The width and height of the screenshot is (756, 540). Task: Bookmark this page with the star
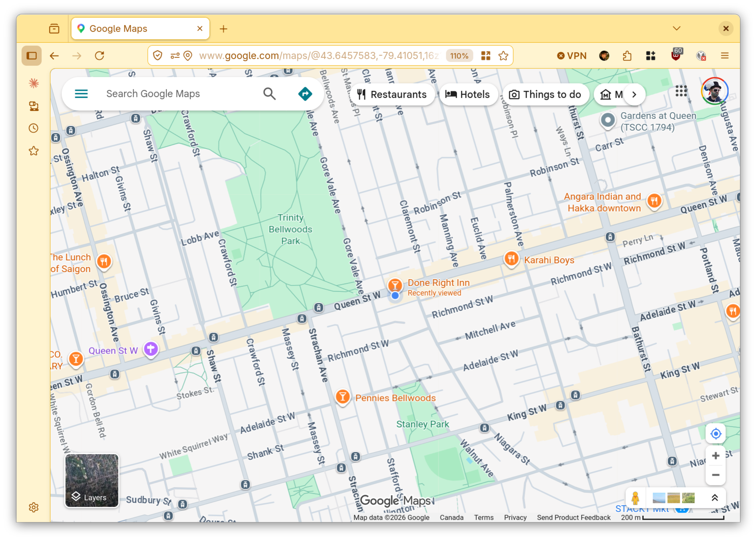[503, 56]
